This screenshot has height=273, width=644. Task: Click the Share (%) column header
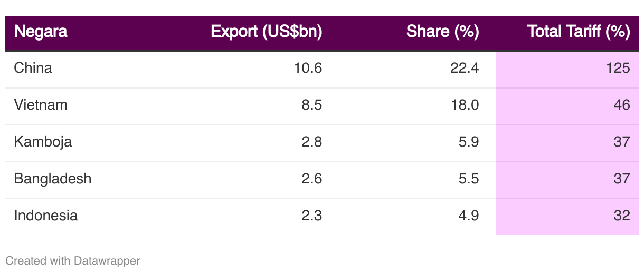coord(442,32)
